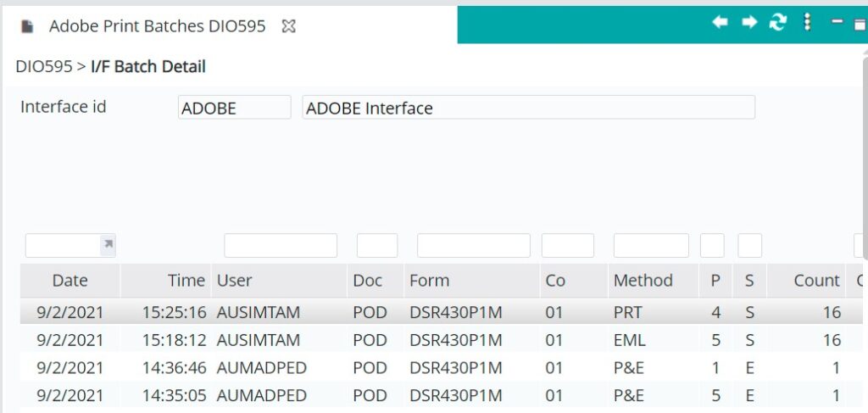Select the Adobe Print Batches DIO595 tab
Viewport: 868px width, 413px height.
(x=157, y=26)
